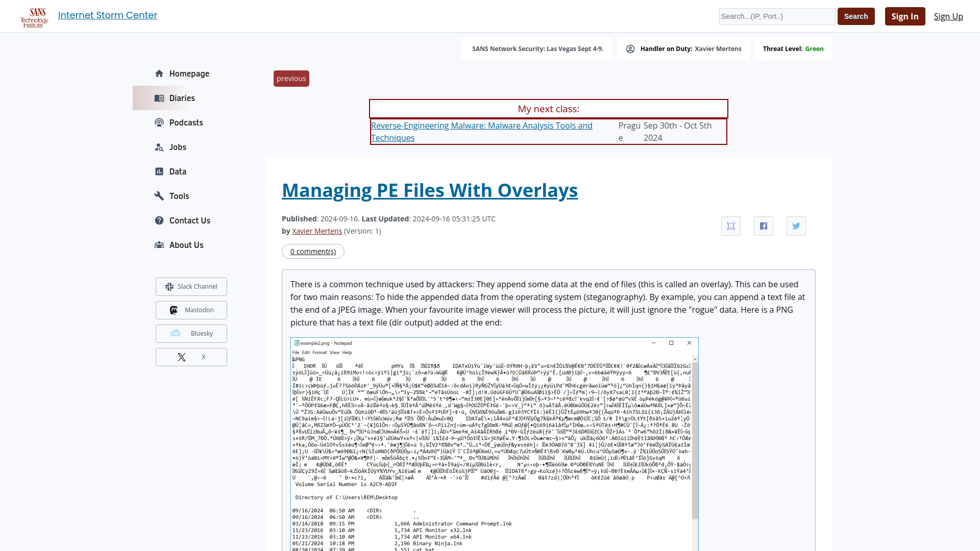Open the About Us menu item
Screen dimensions: 980x551
186,245
